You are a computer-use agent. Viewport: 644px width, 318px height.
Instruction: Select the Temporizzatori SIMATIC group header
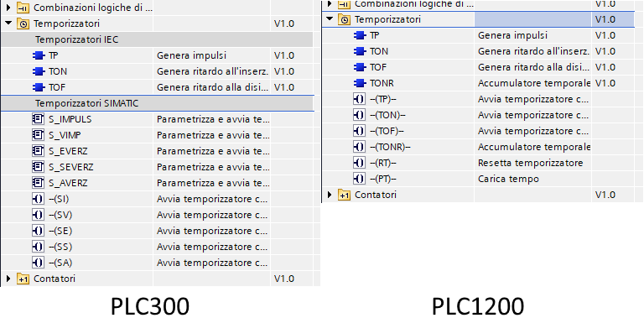point(157,103)
